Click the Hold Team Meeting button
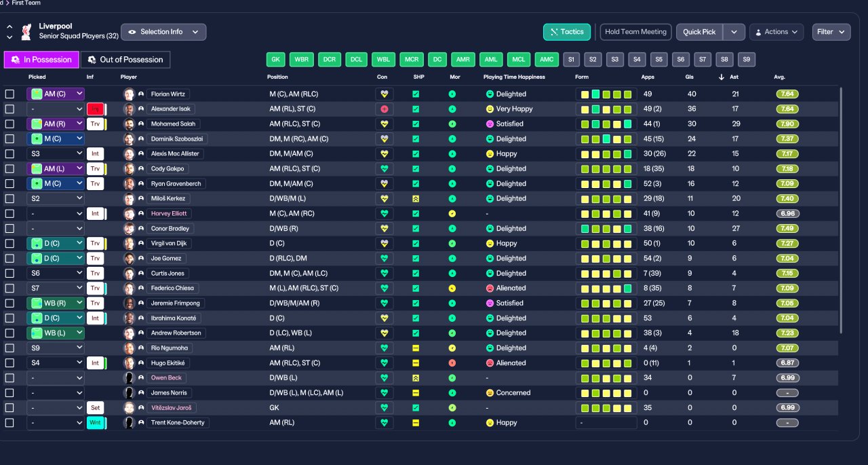The image size is (868, 465). 636,32
